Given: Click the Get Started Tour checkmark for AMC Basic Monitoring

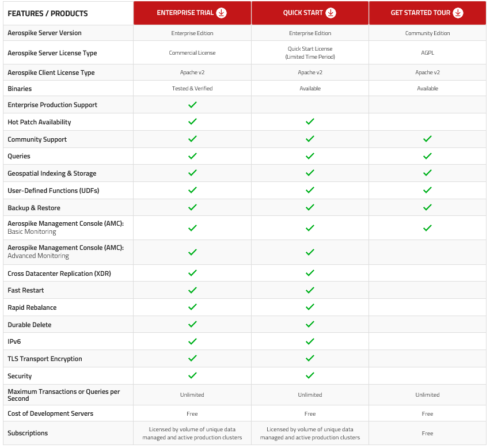Looking at the screenshot, I should tap(427, 228).
